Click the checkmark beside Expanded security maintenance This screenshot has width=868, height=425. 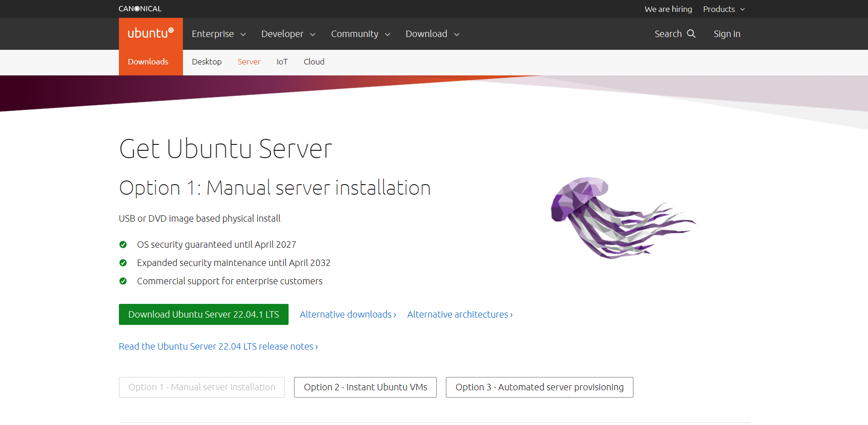(x=123, y=263)
